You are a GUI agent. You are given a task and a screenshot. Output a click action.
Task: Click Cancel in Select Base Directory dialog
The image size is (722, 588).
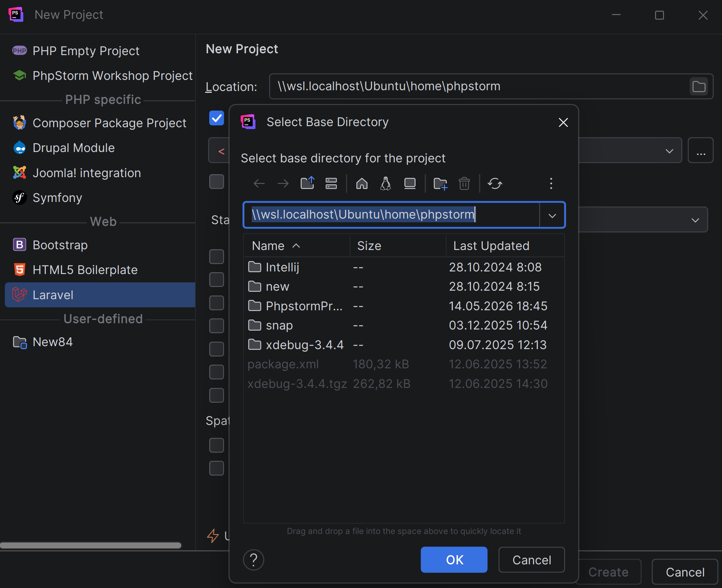coord(532,560)
